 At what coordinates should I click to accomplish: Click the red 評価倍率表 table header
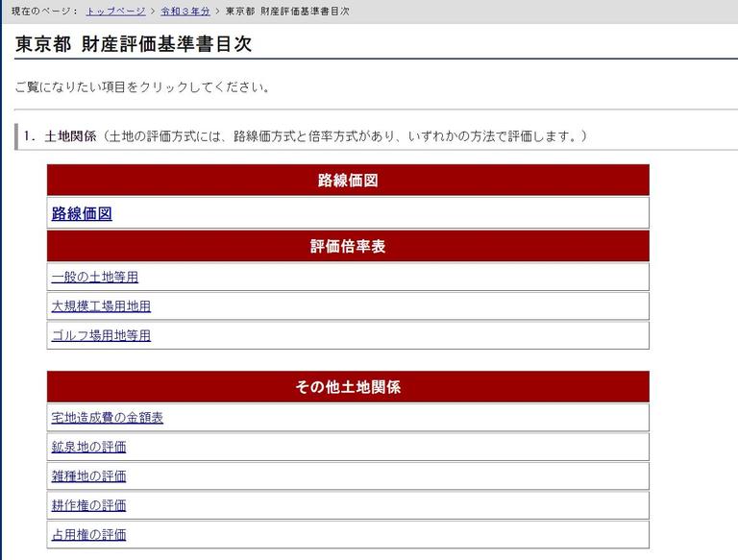(x=347, y=247)
